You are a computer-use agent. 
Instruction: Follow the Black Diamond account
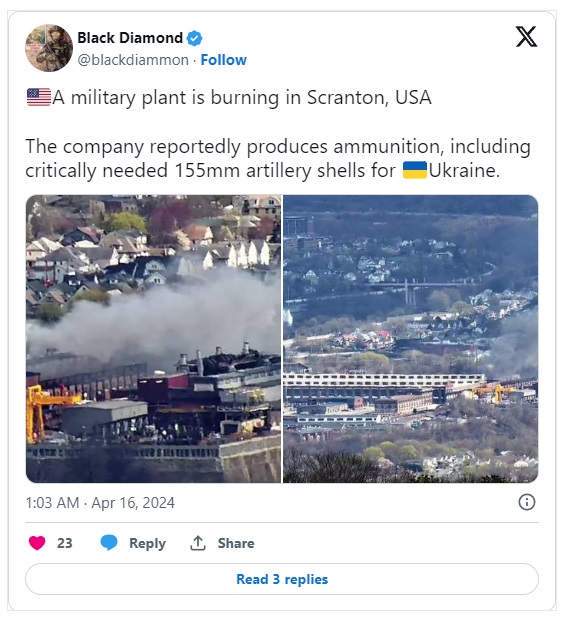tap(223, 60)
